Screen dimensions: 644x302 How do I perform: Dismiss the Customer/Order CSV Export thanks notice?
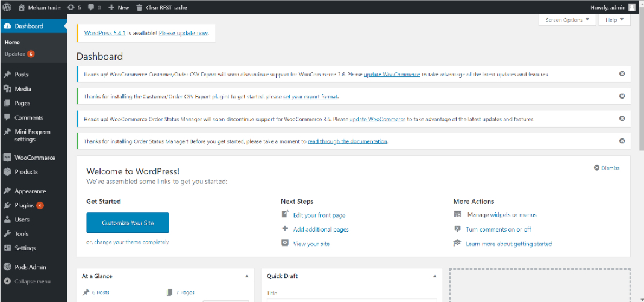coord(622,96)
